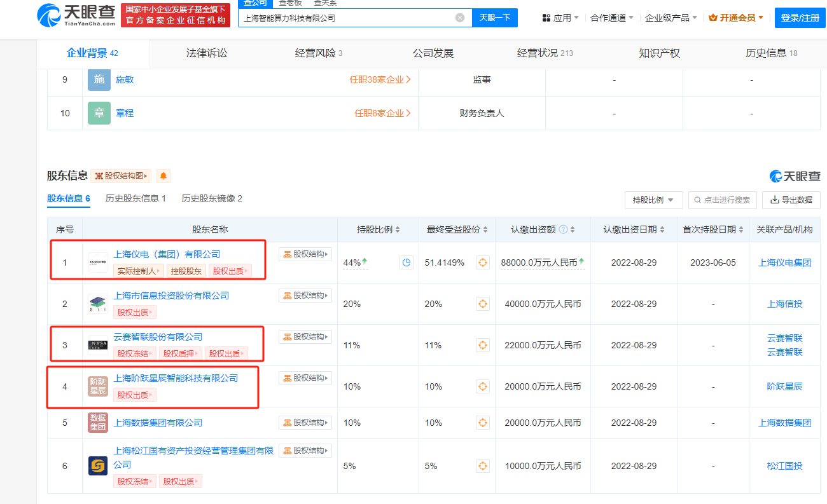The width and height of the screenshot is (827, 504).
Task: Open the 上海信投 related link
Action: click(x=785, y=304)
